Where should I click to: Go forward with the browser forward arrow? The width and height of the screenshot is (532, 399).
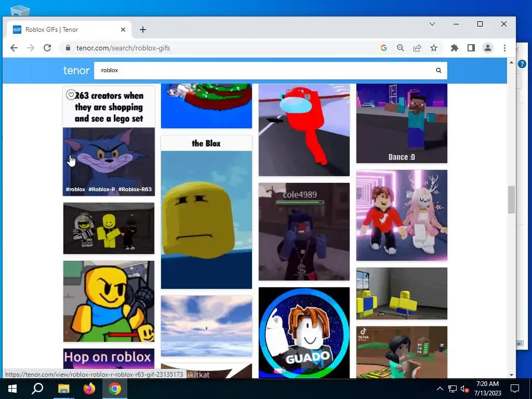(x=31, y=48)
